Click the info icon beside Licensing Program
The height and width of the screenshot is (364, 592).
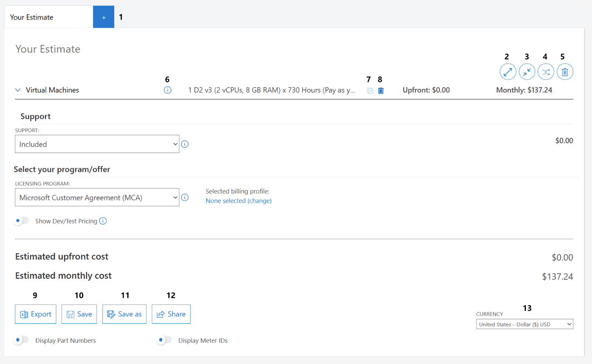pyautogui.click(x=185, y=197)
